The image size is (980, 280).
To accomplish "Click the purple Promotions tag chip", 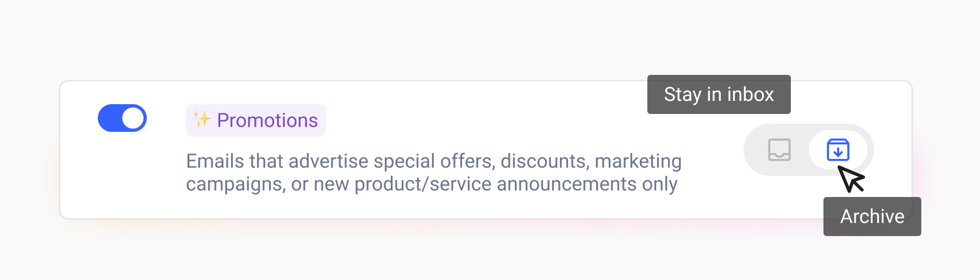I will 256,120.
